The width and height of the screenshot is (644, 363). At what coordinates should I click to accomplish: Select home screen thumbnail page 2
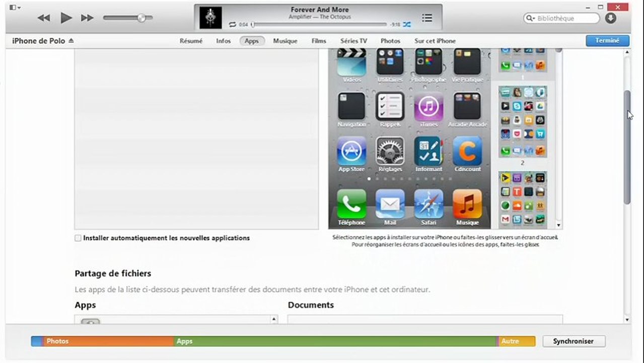click(523, 121)
